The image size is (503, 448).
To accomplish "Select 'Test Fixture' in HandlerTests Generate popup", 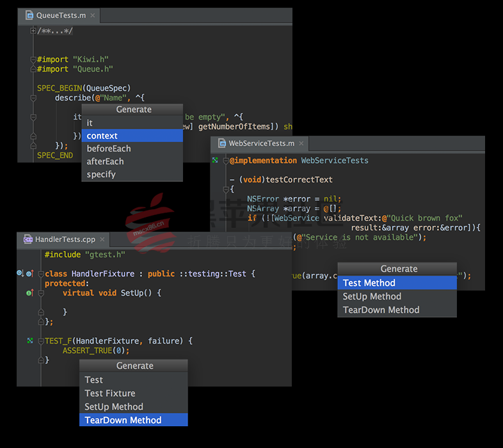I will pyautogui.click(x=134, y=393).
